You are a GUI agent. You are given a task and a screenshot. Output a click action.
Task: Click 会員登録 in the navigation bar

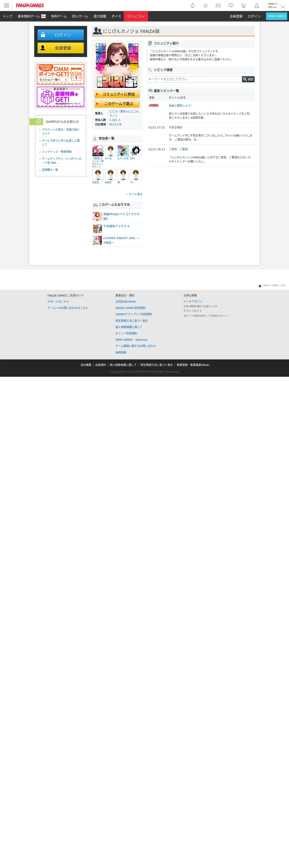tap(236, 16)
